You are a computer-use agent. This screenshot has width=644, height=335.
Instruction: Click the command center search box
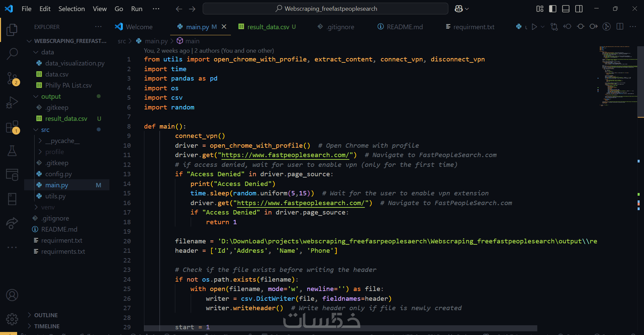[325, 9]
